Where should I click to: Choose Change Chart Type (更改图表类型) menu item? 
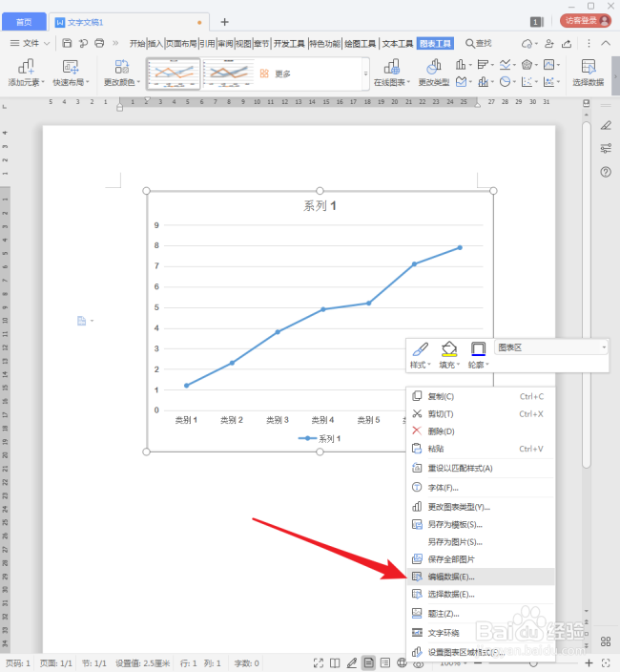pyautogui.click(x=481, y=507)
